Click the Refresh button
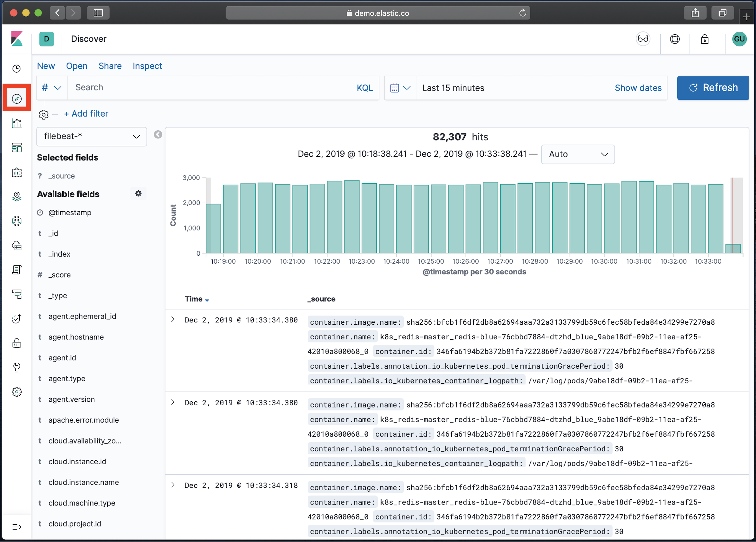756x542 pixels. click(x=713, y=88)
